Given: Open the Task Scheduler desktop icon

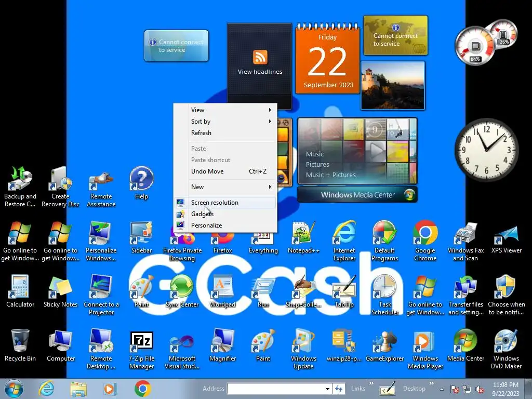Looking at the screenshot, I should point(384,295).
